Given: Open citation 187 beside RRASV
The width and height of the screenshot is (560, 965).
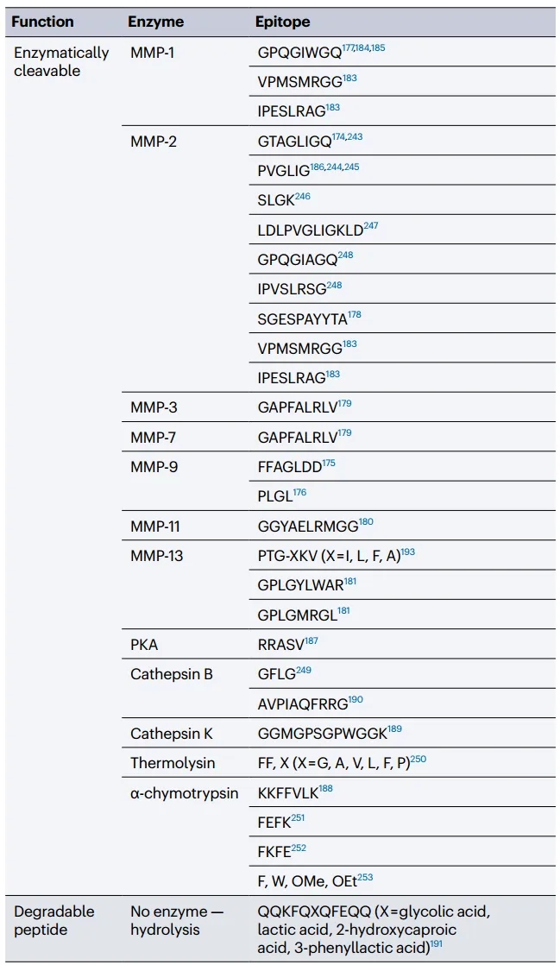Looking at the screenshot, I should tap(311, 640).
